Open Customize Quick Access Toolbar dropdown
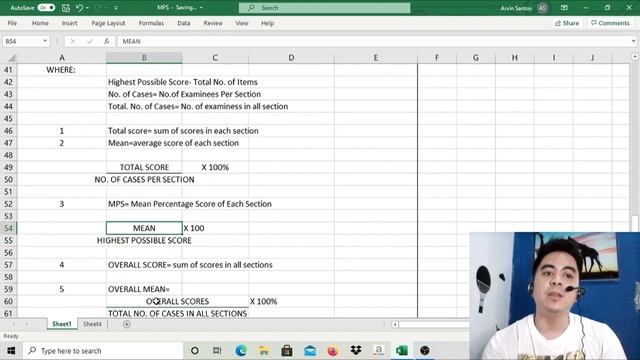 [x=116, y=8]
